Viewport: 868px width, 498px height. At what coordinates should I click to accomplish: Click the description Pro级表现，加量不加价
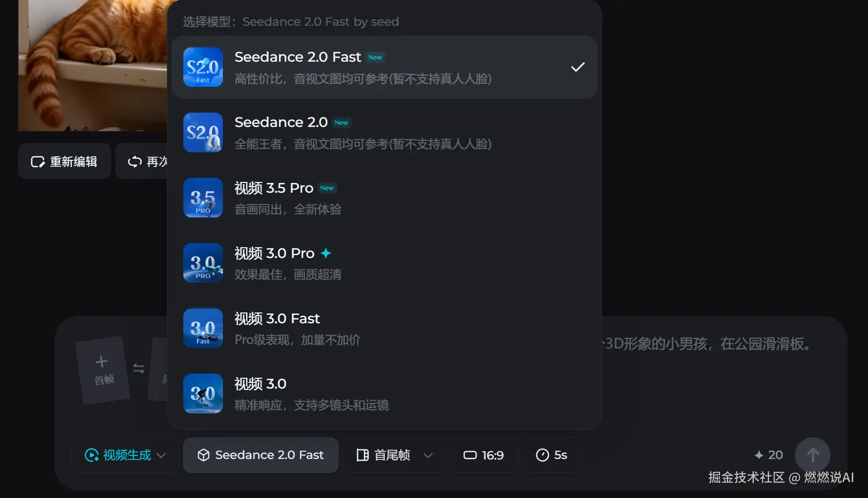pyautogui.click(x=298, y=340)
